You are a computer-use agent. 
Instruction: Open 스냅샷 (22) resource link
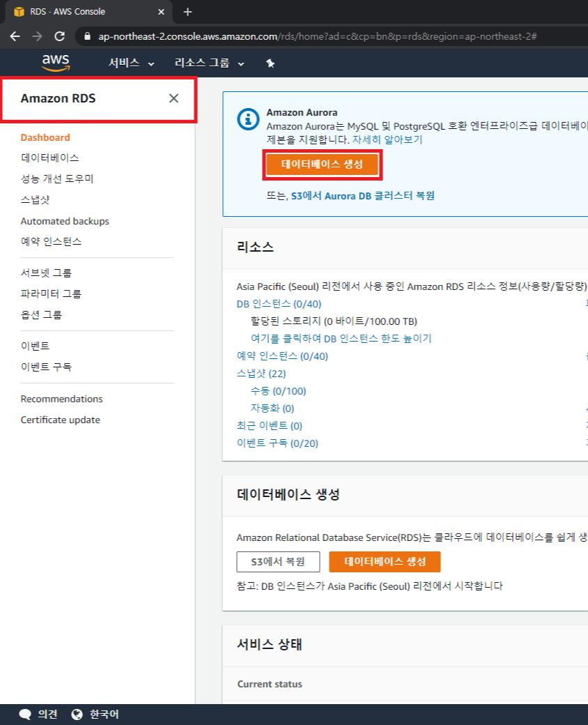click(x=261, y=374)
